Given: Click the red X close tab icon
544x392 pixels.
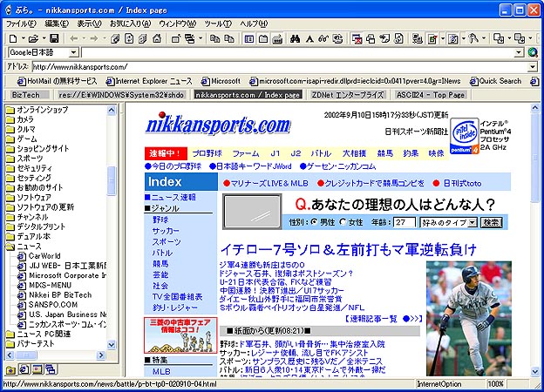Looking at the screenshot, I should click(357, 39).
